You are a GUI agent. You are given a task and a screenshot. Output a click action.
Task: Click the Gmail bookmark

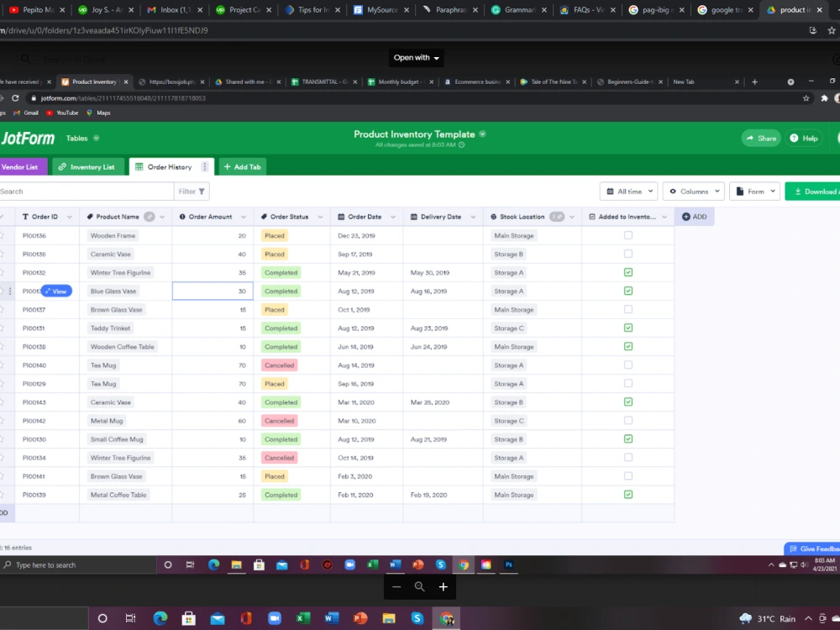[x=26, y=113]
